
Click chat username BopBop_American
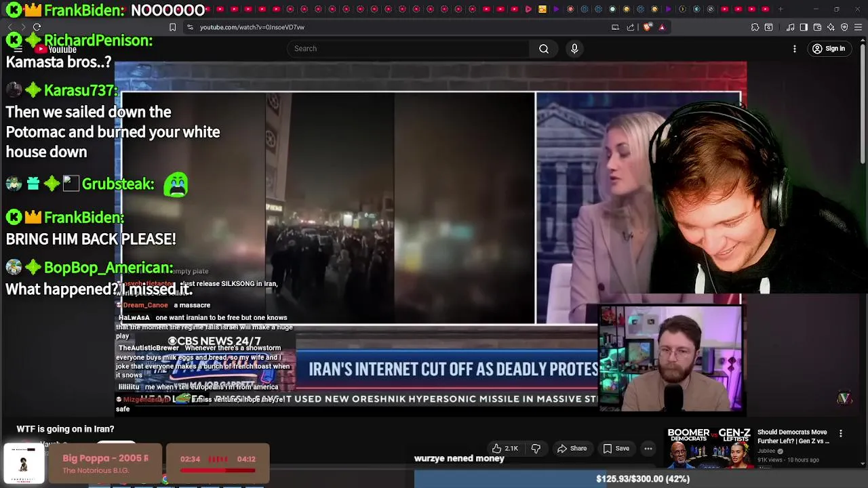(x=108, y=268)
